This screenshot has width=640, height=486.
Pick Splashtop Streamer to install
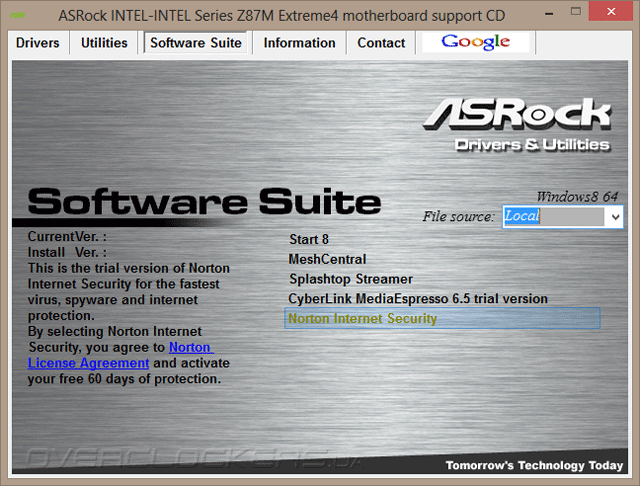click(x=351, y=279)
